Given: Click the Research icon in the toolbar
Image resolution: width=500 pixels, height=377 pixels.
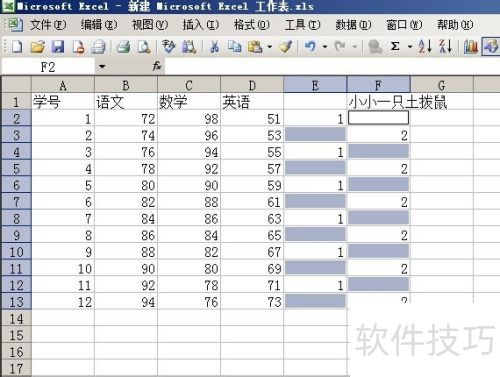Looking at the screenshot, I should (x=189, y=47).
